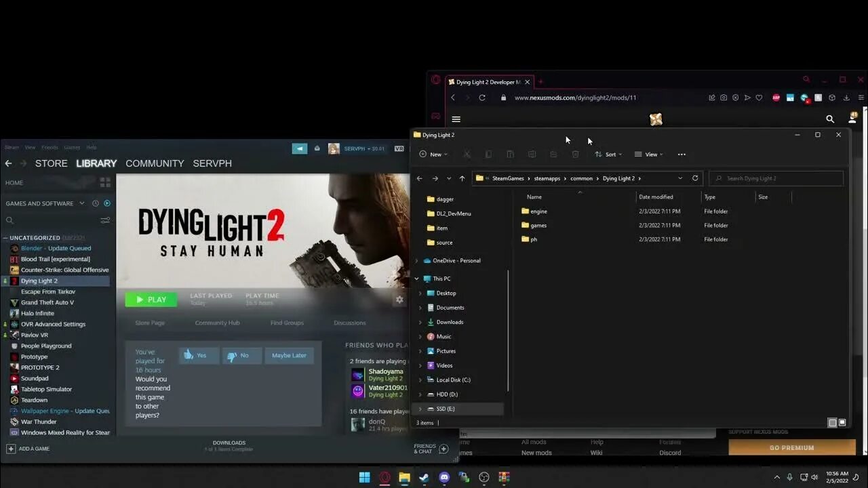Open DL2_DevMenu folder in Explorer sidebar
This screenshot has height=488, width=868.
click(x=454, y=213)
